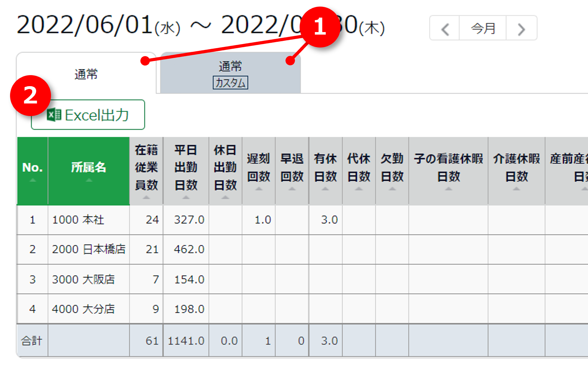
Task: Click total weekday attendance 1141.0
Action: click(x=186, y=341)
